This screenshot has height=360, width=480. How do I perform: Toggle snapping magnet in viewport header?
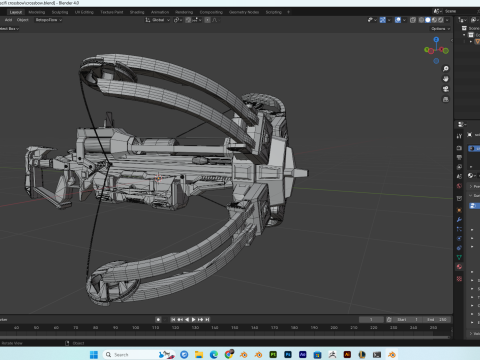tap(188, 20)
